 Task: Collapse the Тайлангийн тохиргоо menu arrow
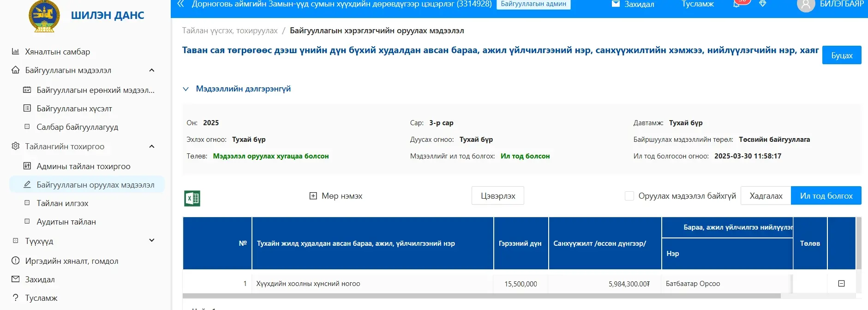click(152, 146)
